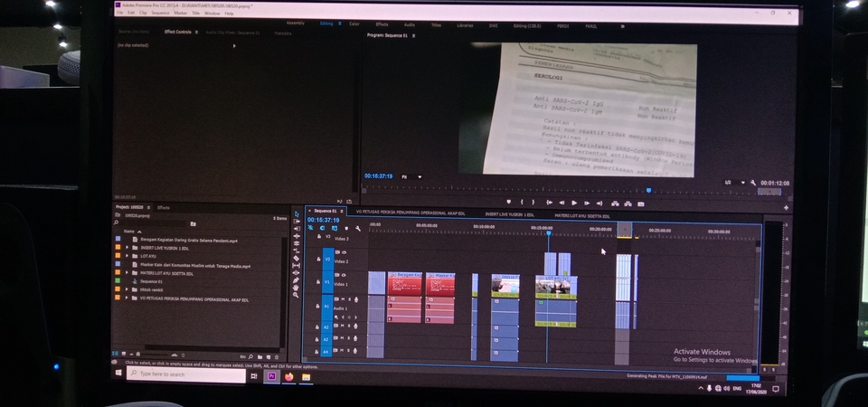Select the Pen tool
Screen dimensions: 868x407
297,280
